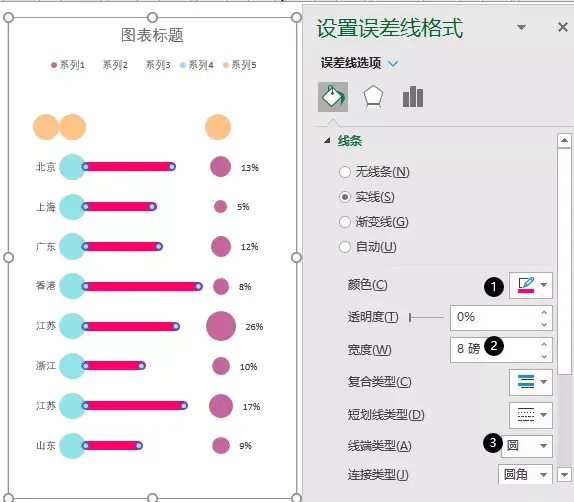Increase 宽度 with up spinner
The width and height of the screenshot is (574, 502).
coord(544,344)
